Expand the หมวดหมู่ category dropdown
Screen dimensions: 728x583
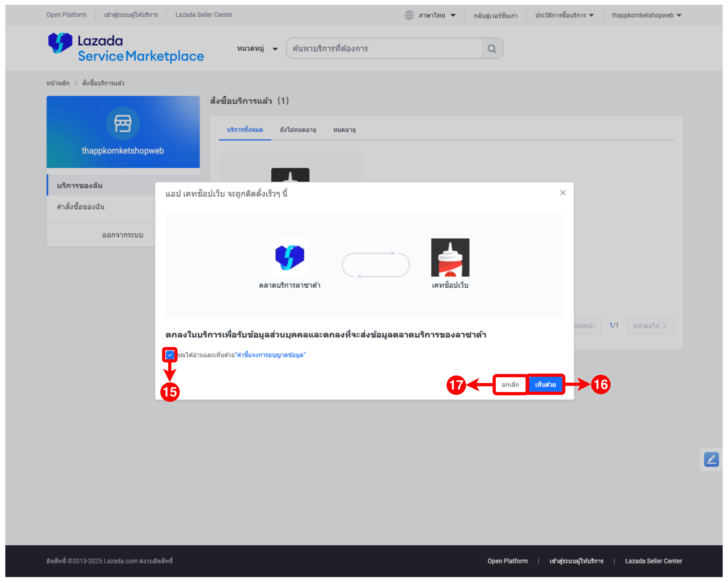257,49
